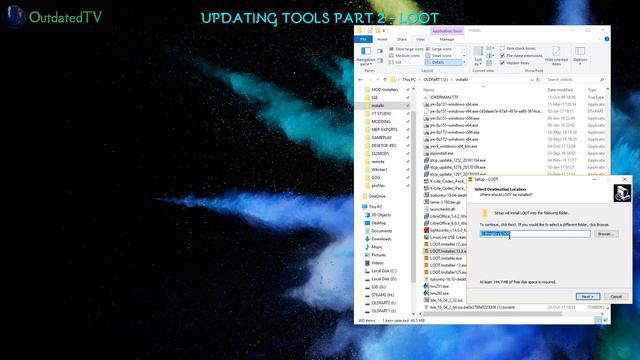The image size is (640, 360).
Task: Select the MODDING folder in navigation pane
Action: coord(381,122)
